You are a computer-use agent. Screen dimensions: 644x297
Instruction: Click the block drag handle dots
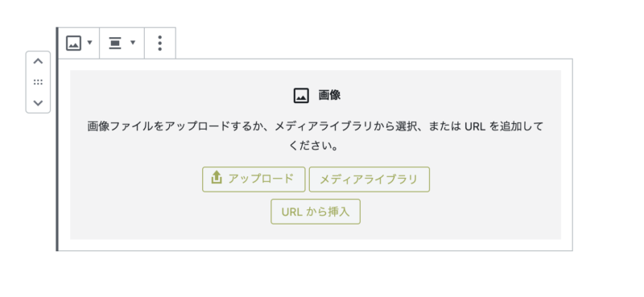pos(38,82)
